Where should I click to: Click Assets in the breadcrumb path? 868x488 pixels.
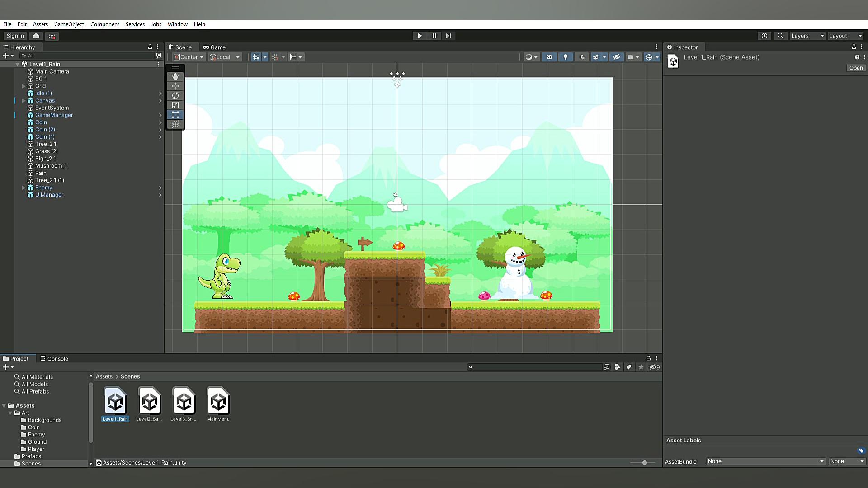tap(104, 376)
